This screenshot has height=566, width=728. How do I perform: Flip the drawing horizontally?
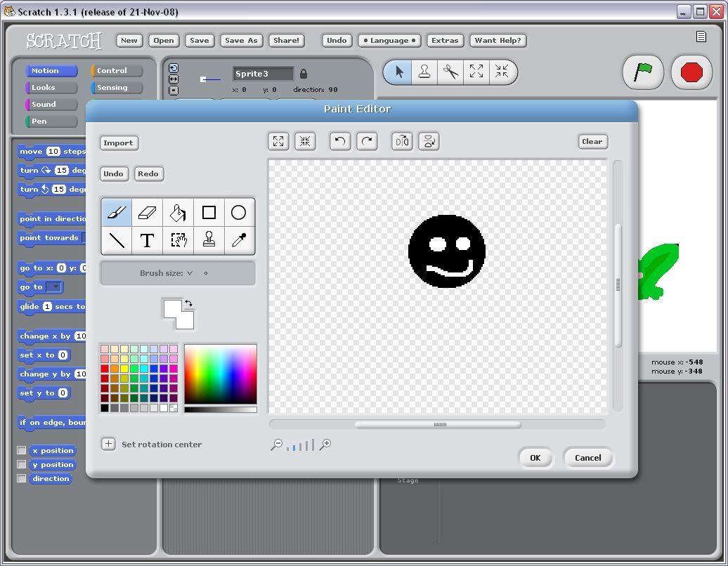click(x=401, y=141)
